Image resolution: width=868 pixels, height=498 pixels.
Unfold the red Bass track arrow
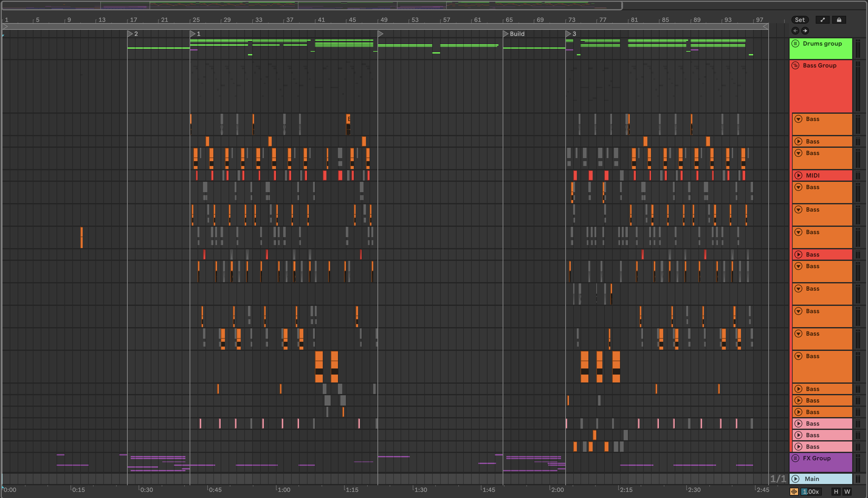[x=798, y=254]
